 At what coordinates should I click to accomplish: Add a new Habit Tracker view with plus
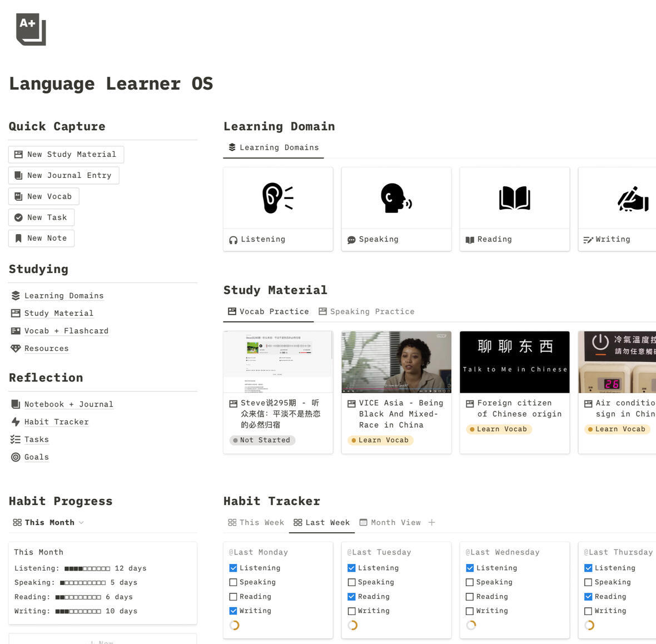tap(432, 523)
